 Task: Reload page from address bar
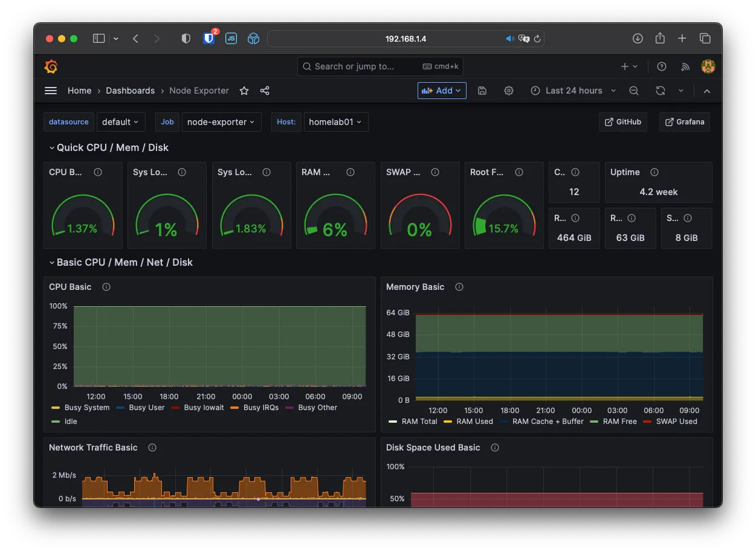tap(537, 39)
